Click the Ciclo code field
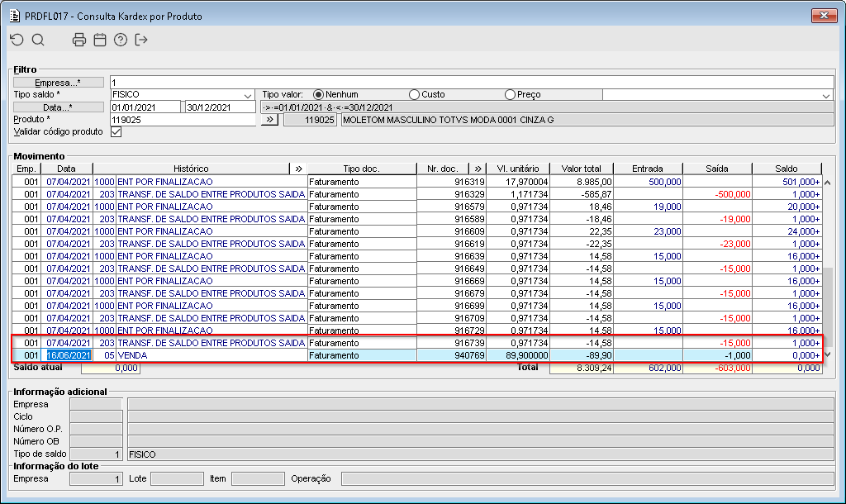Screen dimensions: 846x504 pos(96,416)
